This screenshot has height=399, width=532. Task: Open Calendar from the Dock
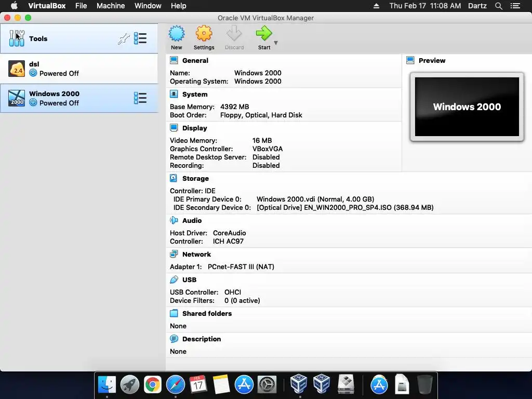pos(198,385)
